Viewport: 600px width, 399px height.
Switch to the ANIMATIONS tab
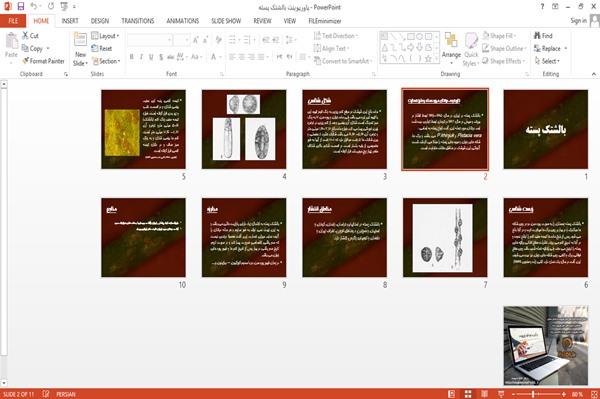[x=183, y=21]
